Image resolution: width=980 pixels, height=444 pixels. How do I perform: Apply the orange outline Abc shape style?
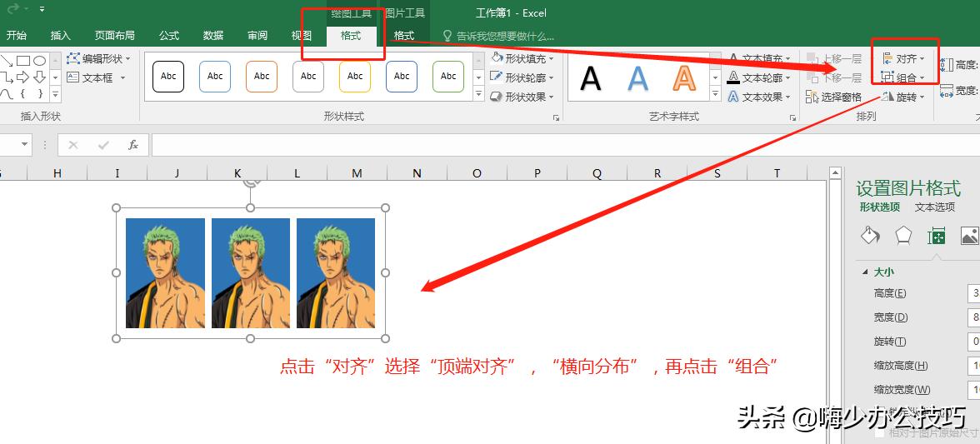click(x=262, y=76)
